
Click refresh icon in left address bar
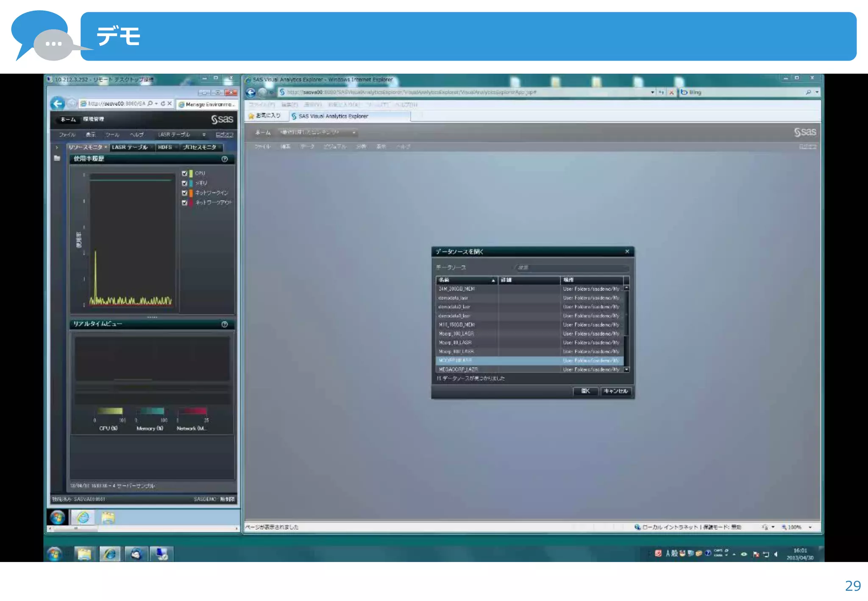pos(163,103)
